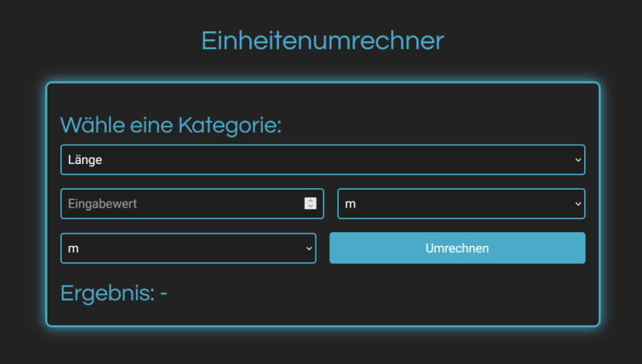The height and width of the screenshot is (364, 642).
Task: Open target unit dropdown left of Umrechnen
Action: [x=187, y=248]
